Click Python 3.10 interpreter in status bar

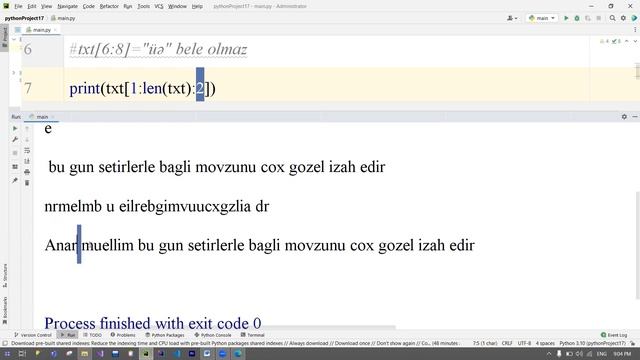point(592,343)
